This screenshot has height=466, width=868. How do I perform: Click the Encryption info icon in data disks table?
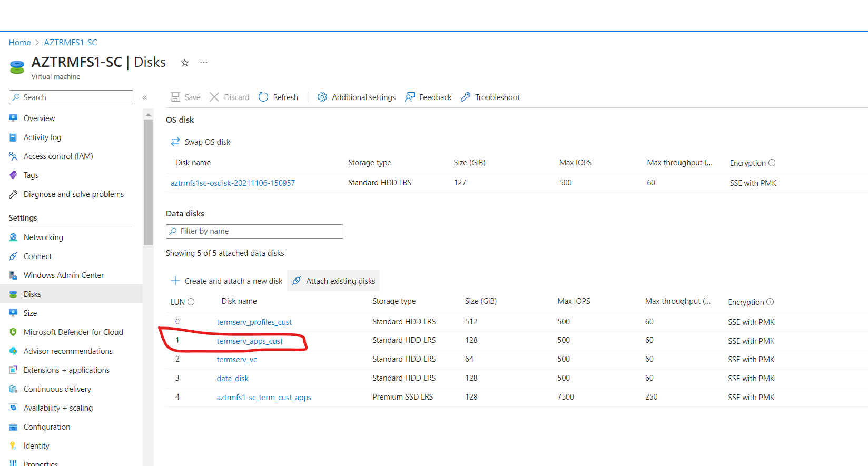[770, 302]
